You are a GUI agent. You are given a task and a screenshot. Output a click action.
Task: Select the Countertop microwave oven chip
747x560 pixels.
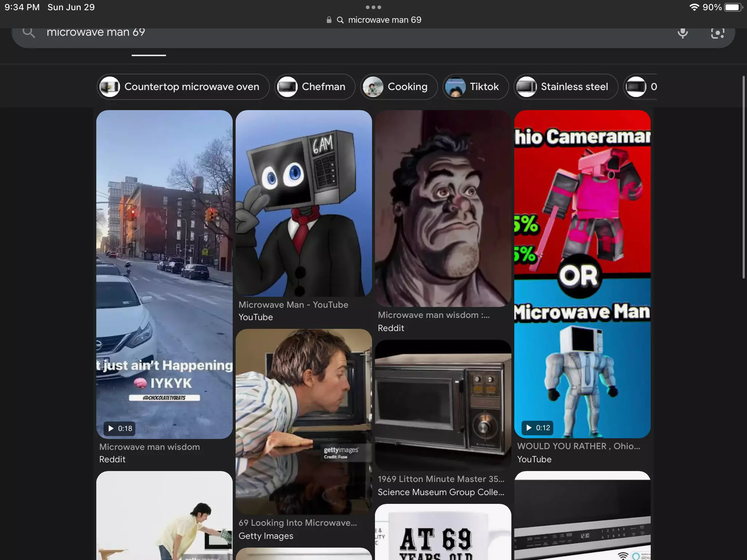(183, 87)
